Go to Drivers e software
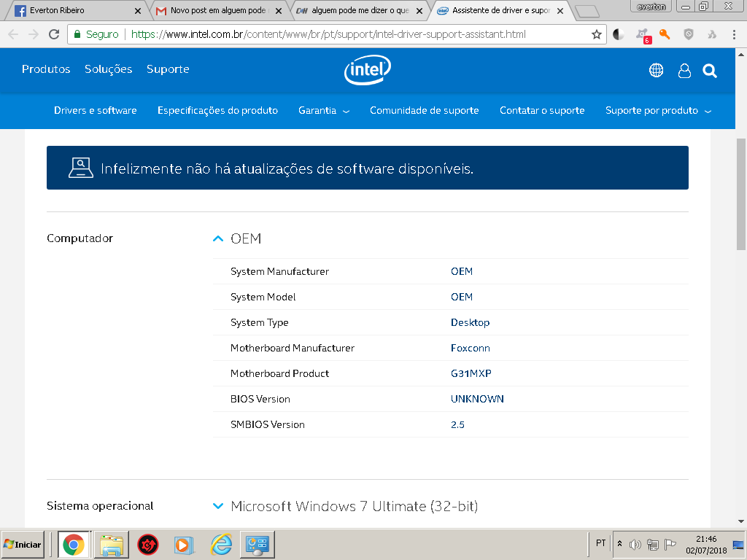 pyautogui.click(x=96, y=111)
